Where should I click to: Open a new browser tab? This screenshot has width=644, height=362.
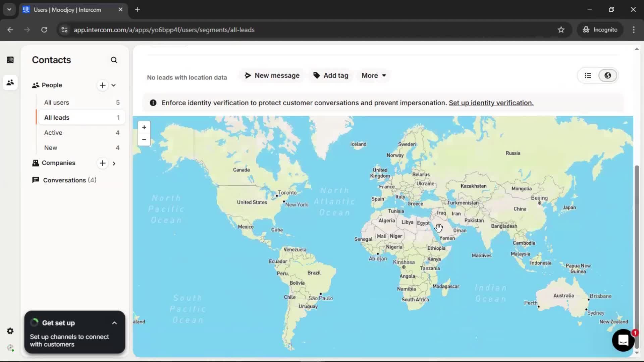pyautogui.click(x=138, y=10)
